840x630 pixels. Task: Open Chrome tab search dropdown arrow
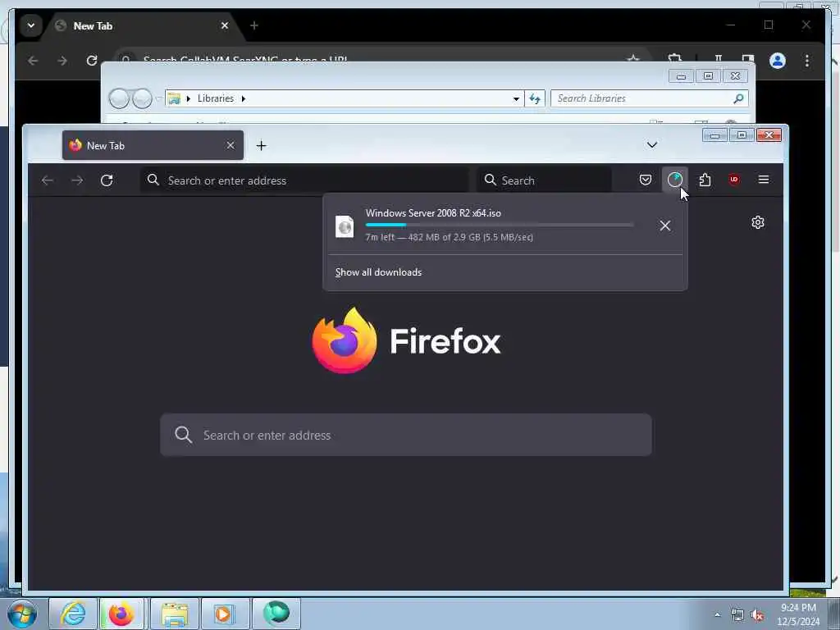pos(31,25)
